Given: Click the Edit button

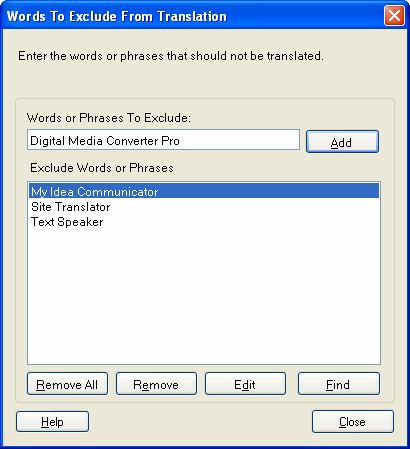Looking at the screenshot, I should click(x=245, y=384).
